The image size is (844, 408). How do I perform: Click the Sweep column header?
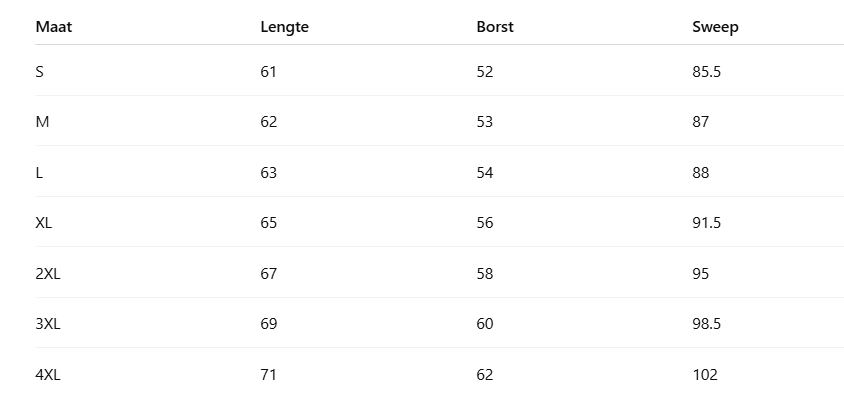tap(715, 27)
